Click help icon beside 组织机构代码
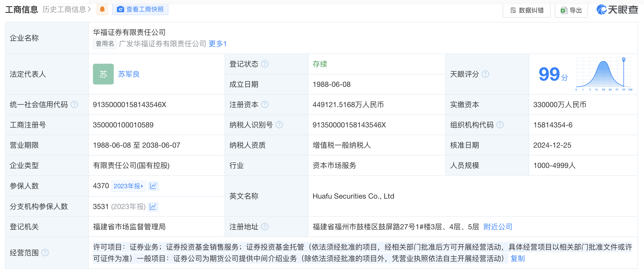 500,125
